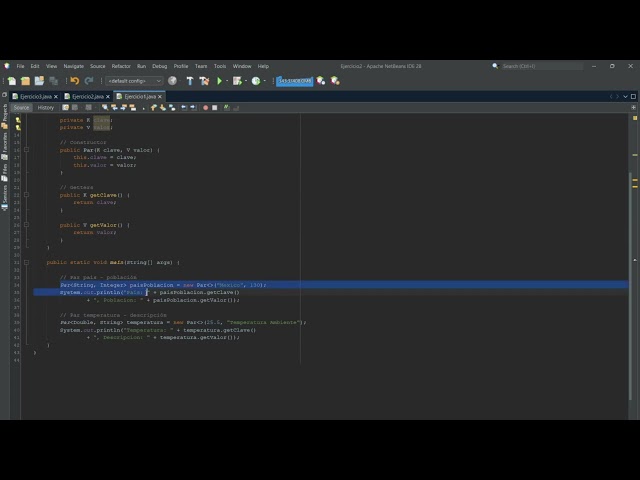Click the Find Previous Occurrence icon
This screenshot has width=640, height=480.
[114, 108]
